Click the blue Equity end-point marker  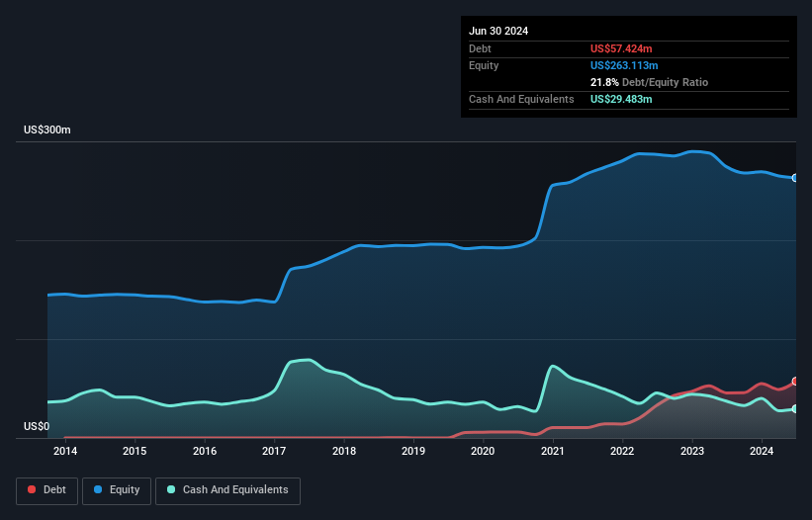coord(795,178)
